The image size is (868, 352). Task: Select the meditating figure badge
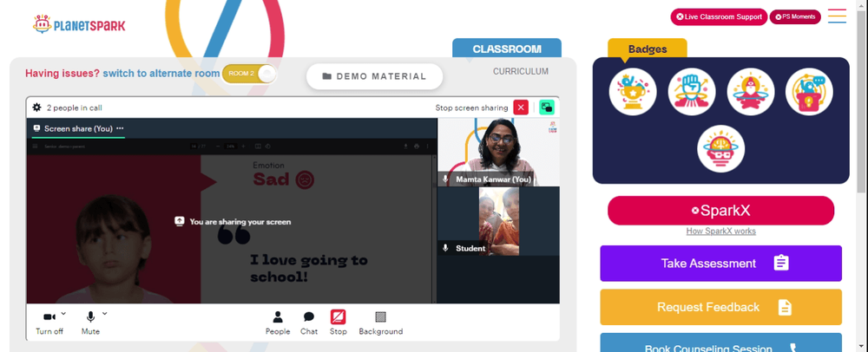click(x=751, y=92)
